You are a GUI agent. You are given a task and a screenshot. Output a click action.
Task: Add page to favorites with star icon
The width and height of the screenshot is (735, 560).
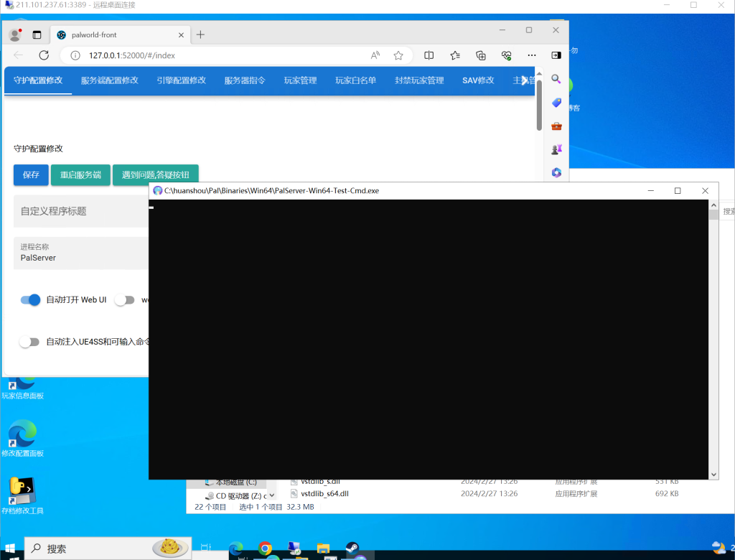(x=398, y=55)
